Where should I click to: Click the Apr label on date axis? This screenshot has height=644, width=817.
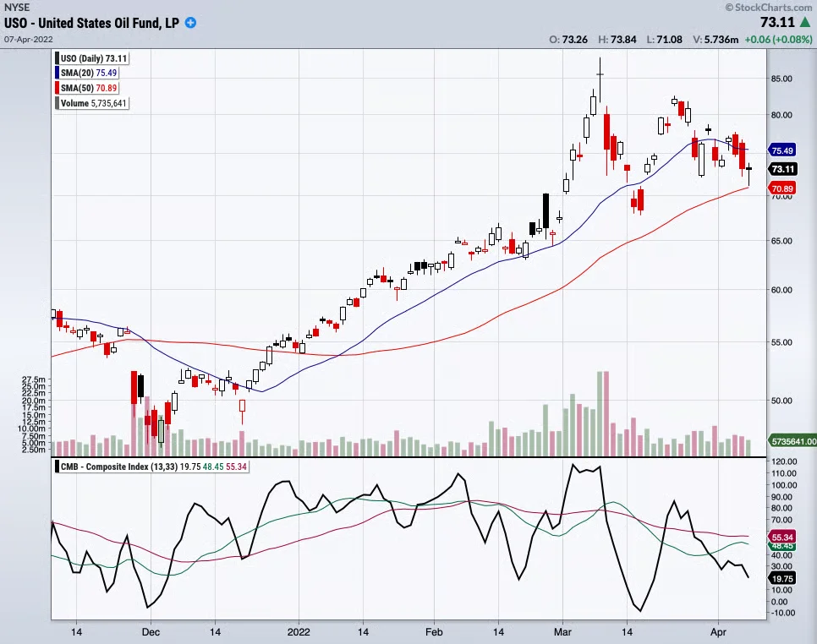click(719, 632)
